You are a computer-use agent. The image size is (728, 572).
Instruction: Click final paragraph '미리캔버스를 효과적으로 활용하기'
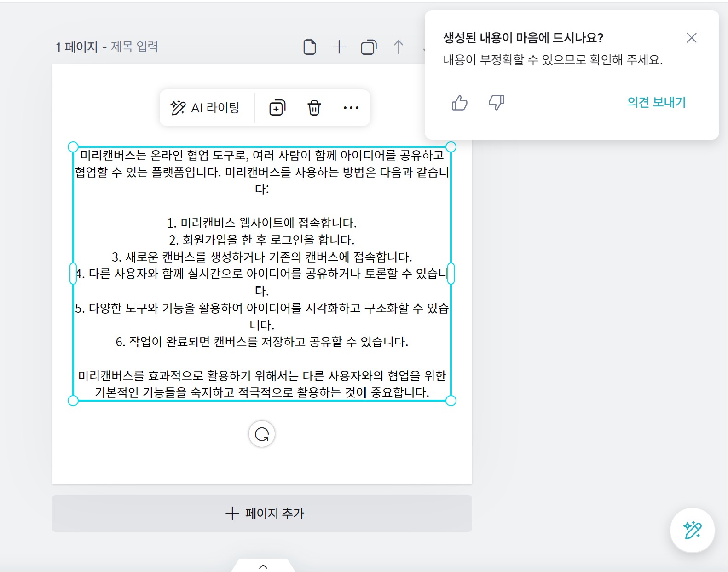coord(262,384)
